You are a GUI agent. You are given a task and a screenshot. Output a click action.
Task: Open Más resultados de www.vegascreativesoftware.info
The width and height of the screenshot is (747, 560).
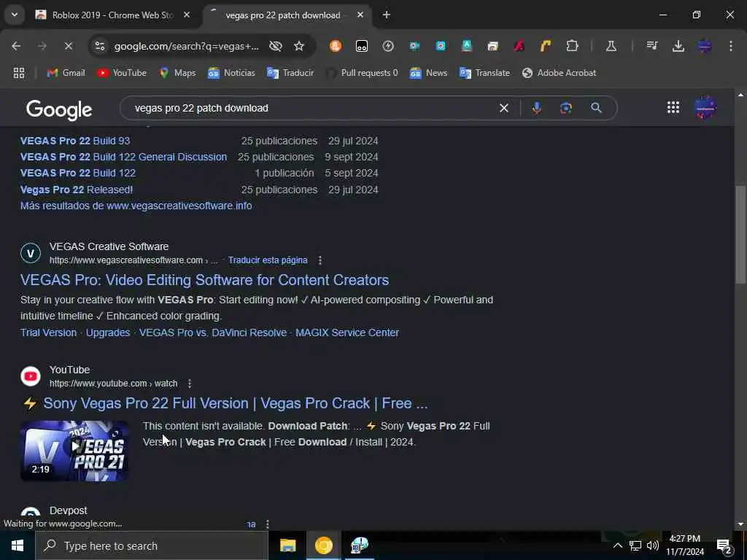(136, 206)
